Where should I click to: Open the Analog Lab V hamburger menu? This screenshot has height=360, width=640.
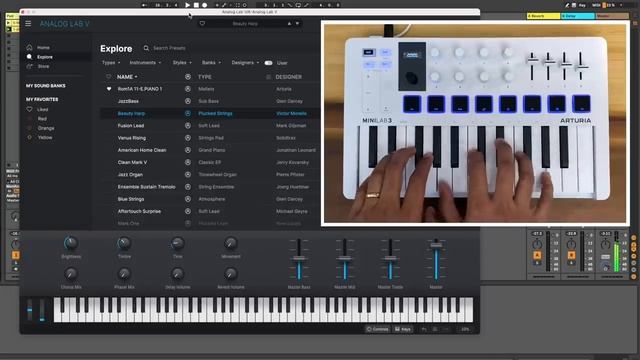pyautogui.click(x=28, y=24)
